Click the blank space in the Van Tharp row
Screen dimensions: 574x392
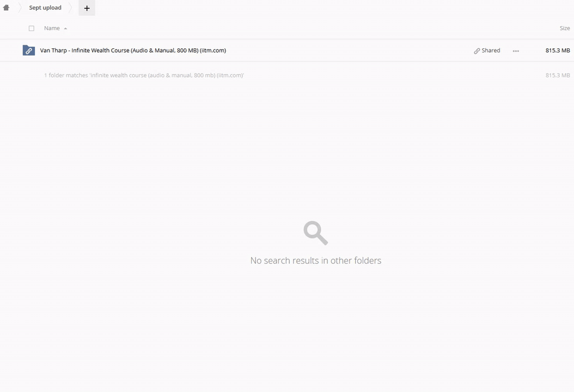click(349, 50)
